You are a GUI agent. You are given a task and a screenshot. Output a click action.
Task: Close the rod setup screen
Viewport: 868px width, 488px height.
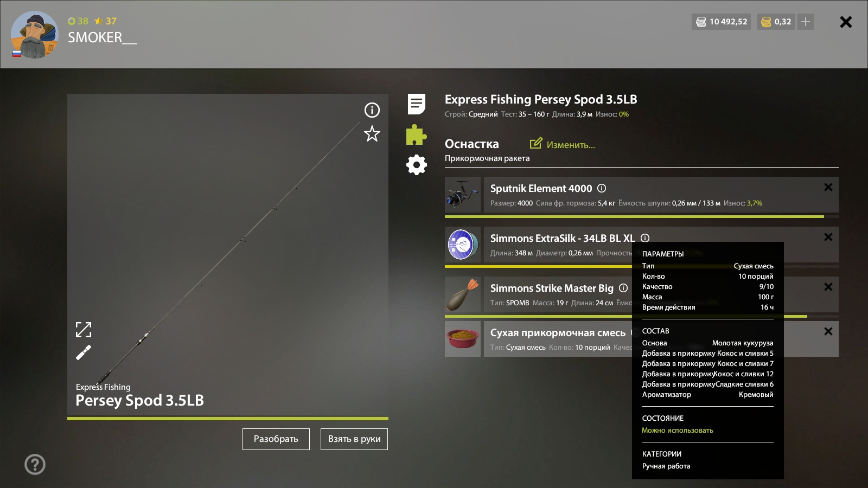coord(846,22)
